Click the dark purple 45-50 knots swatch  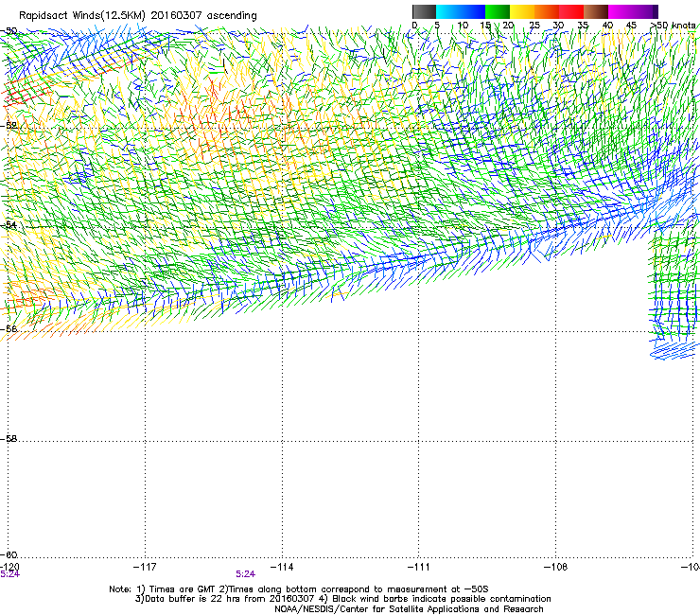pos(645,11)
